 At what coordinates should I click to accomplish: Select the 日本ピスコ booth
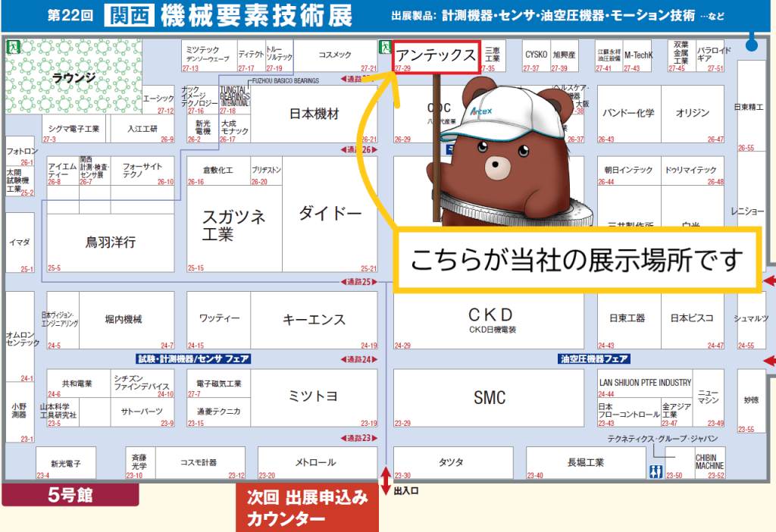point(693,321)
